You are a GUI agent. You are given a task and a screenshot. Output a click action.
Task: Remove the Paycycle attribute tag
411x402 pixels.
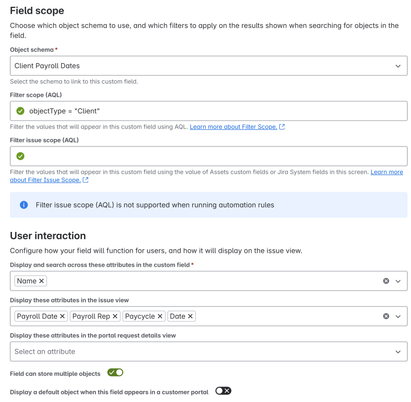(x=160, y=316)
